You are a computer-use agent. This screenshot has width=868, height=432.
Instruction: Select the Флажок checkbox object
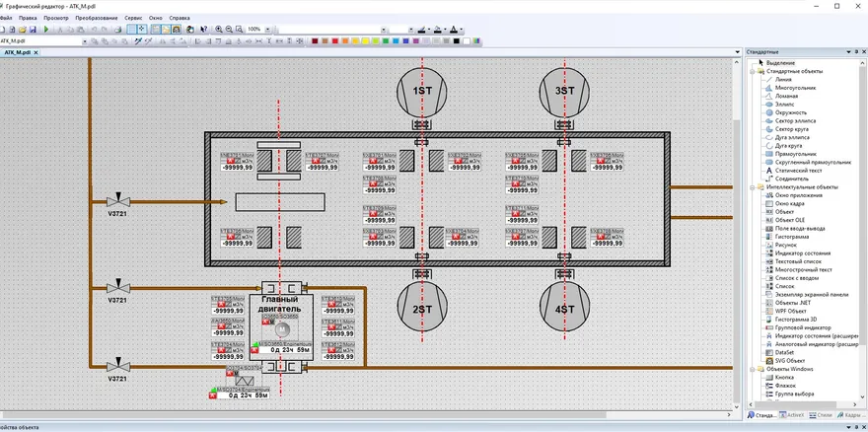point(780,386)
